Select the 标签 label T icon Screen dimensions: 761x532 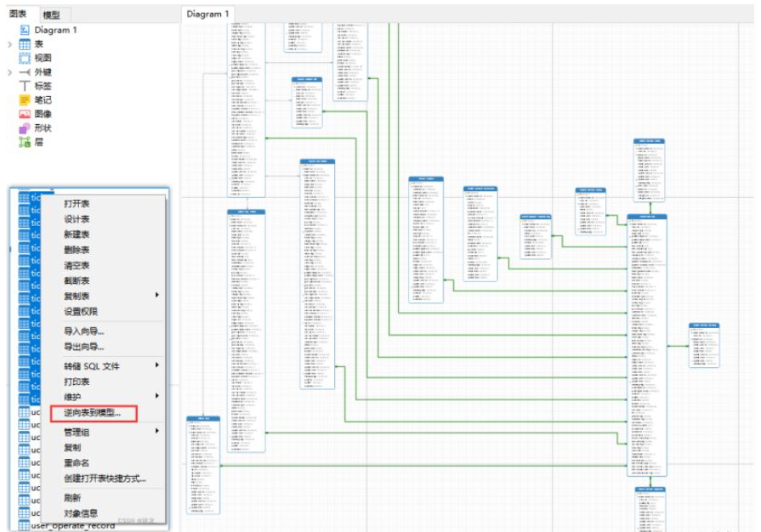pyautogui.click(x=25, y=86)
